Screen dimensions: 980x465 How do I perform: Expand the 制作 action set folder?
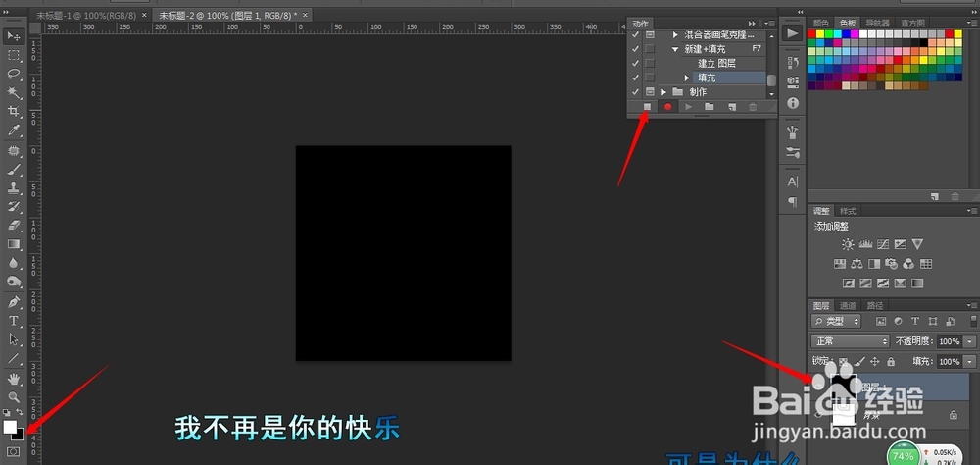pyautogui.click(x=663, y=92)
